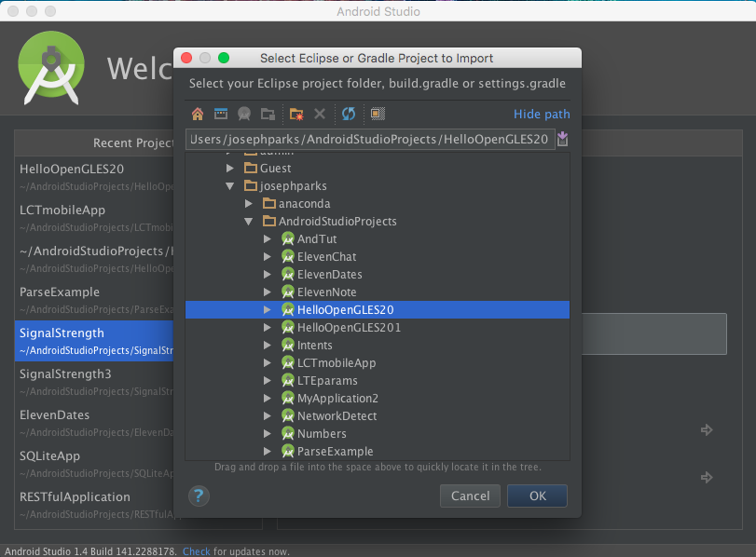The image size is (756, 557).
Task: Open the help question mark button
Action: tap(199, 496)
